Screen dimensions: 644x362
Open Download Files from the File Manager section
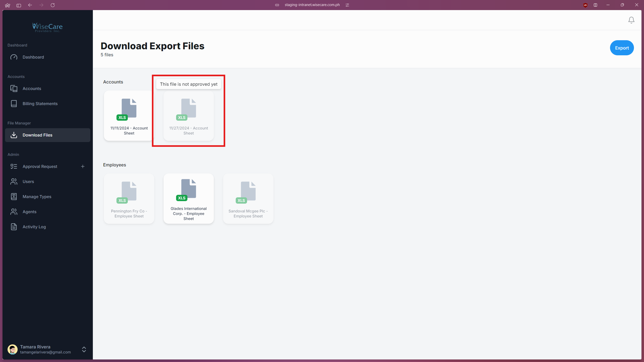click(37, 135)
